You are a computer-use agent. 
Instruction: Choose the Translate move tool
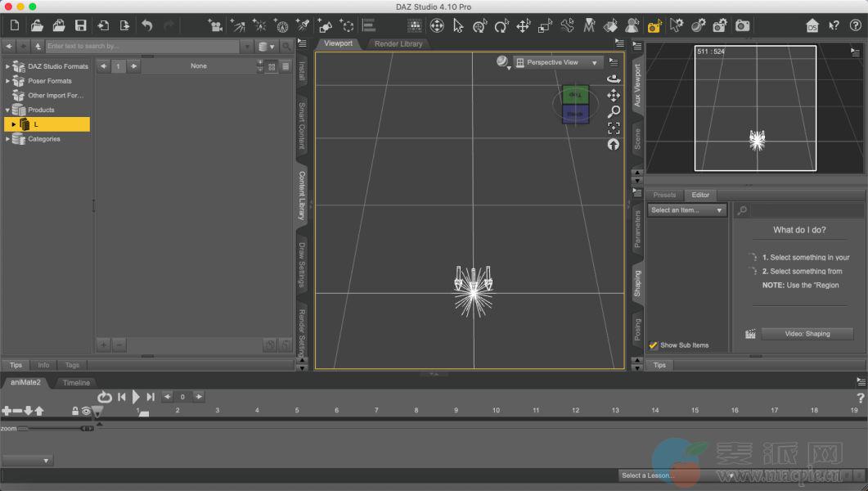click(524, 26)
